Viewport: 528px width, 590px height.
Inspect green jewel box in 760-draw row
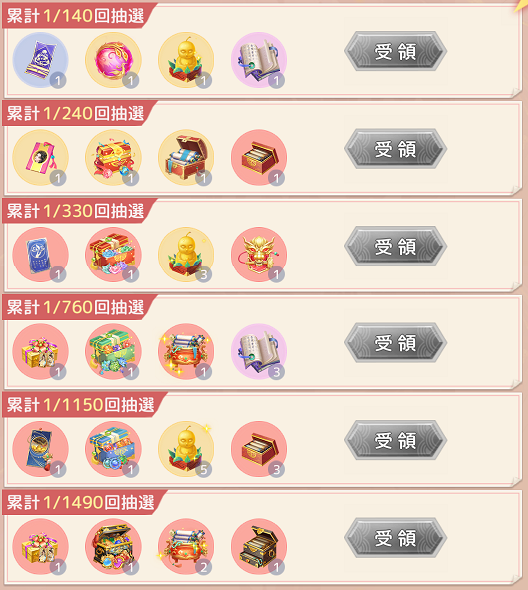click(113, 352)
